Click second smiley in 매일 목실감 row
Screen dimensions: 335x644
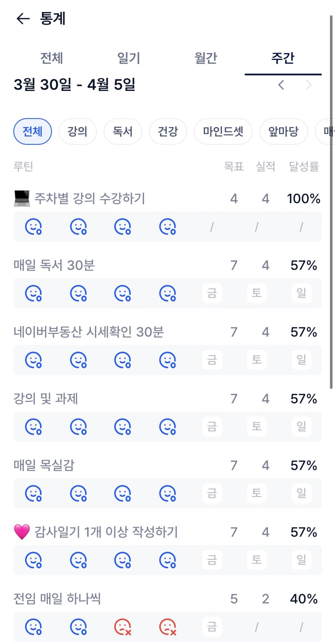click(79, 493)
